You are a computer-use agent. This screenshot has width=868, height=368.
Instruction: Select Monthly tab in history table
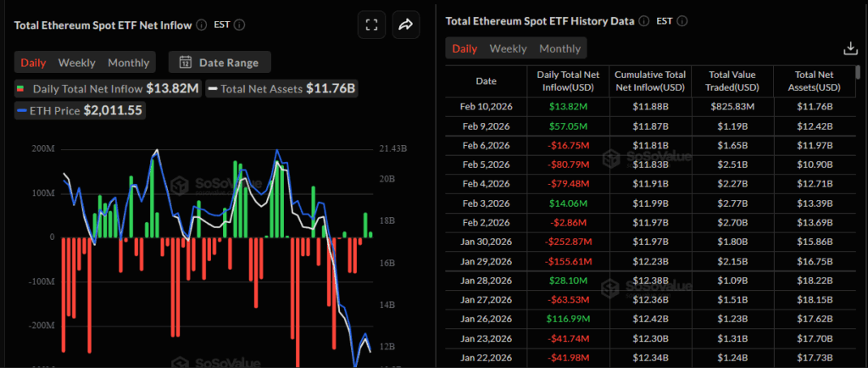click(x=559, y=48)
